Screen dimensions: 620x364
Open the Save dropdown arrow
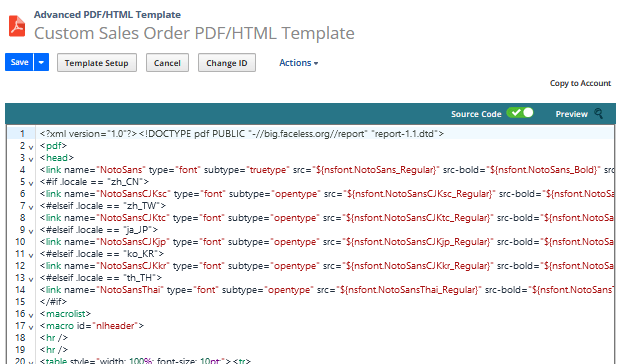(x=41, y=62)
